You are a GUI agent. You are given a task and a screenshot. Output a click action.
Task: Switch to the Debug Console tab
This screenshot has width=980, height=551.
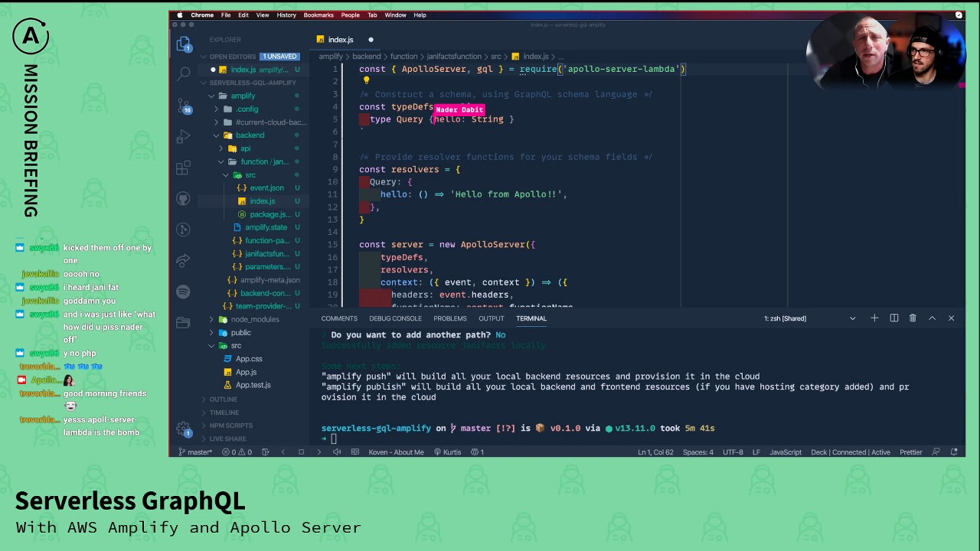click(395, 318)
